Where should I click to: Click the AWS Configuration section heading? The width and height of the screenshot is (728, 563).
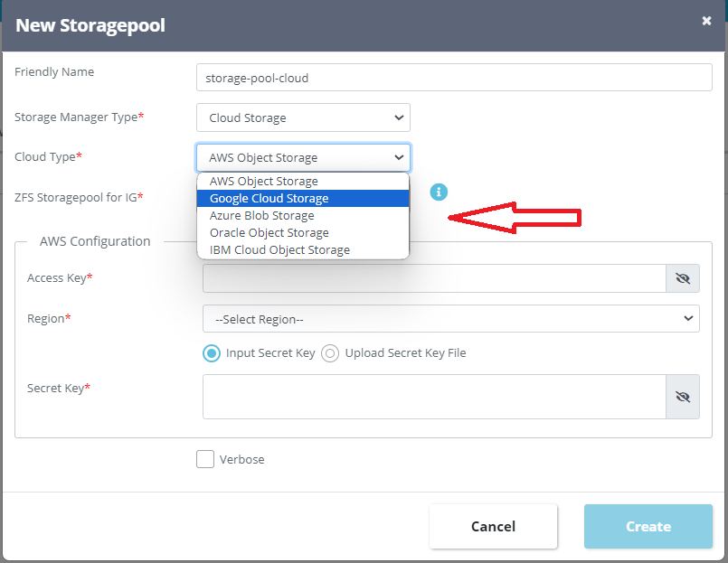[95, 241]
